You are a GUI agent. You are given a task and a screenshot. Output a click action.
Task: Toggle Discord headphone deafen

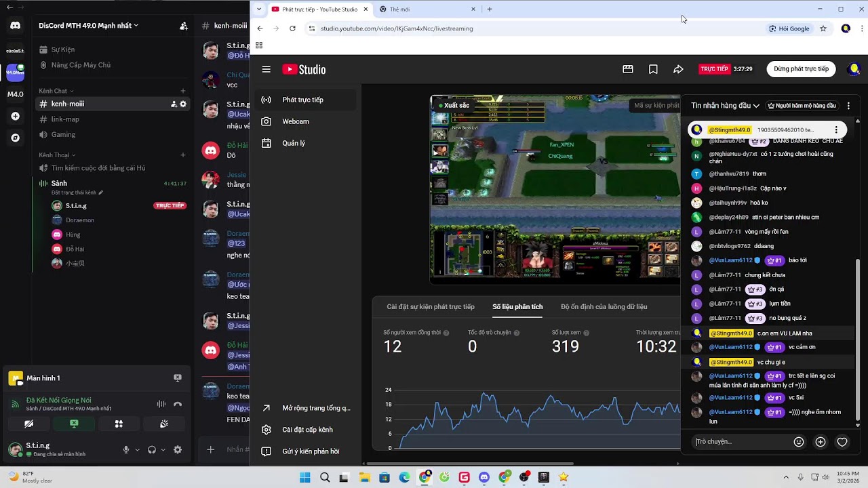coord(152,449)
